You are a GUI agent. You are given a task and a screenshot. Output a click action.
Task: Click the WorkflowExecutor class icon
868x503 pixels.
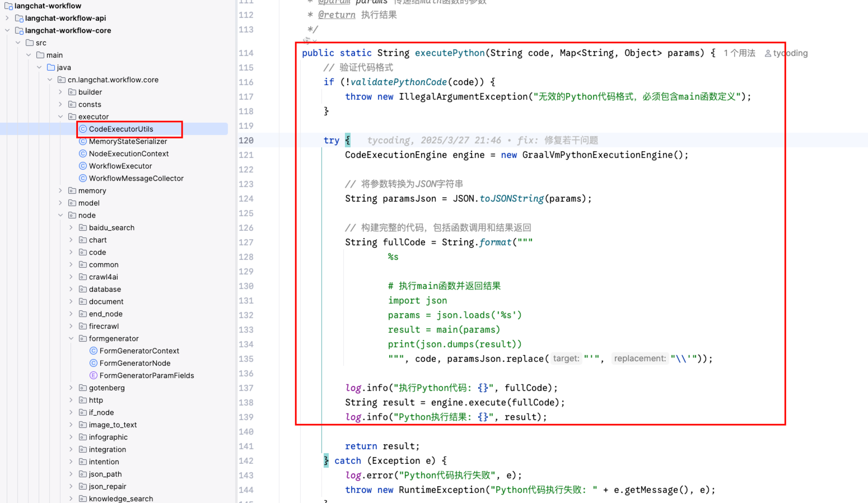[x=83, y=166]
